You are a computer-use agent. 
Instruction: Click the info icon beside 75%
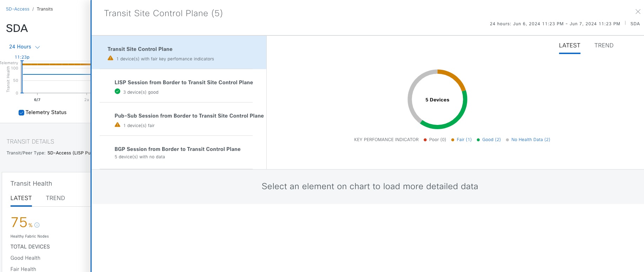click(x=37, y=225)
